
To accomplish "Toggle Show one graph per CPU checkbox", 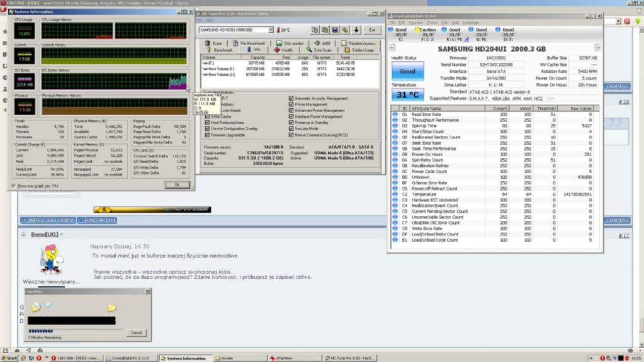I will (14, 186).
